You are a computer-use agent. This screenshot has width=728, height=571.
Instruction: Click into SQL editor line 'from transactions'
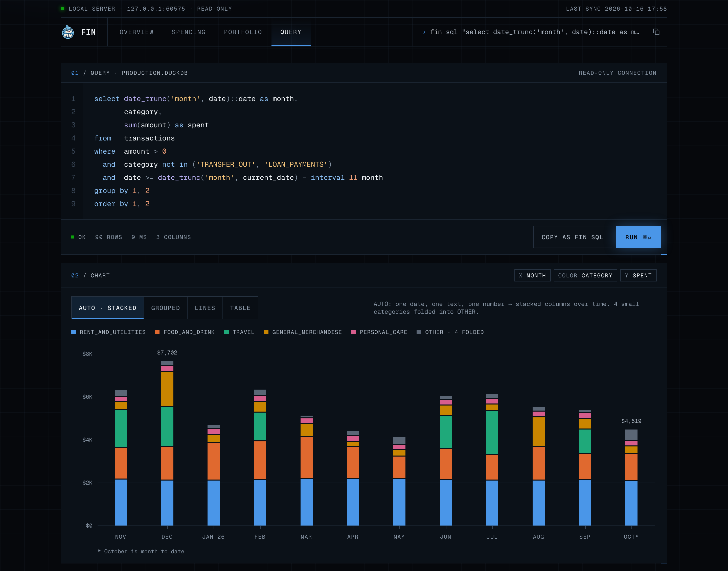134,138
